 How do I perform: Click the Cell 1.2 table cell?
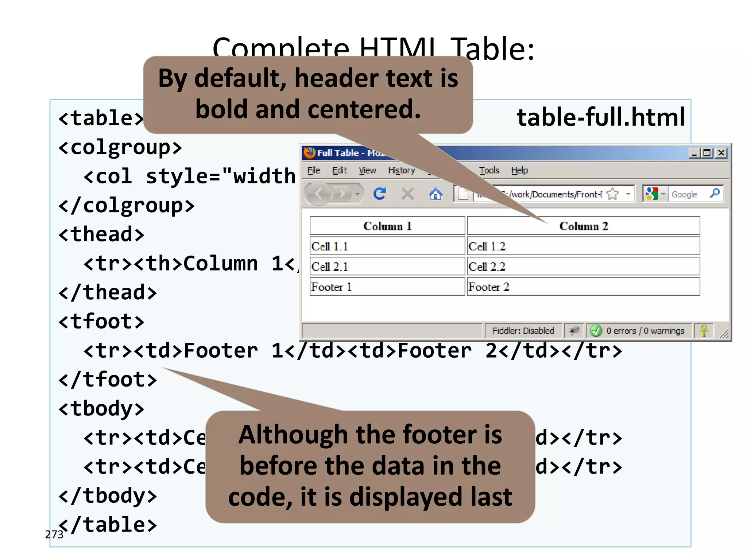click(583, 246)
